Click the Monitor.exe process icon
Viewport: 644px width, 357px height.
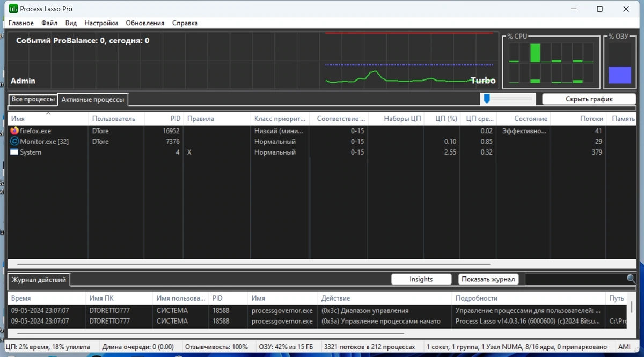(x=14, y=142)
